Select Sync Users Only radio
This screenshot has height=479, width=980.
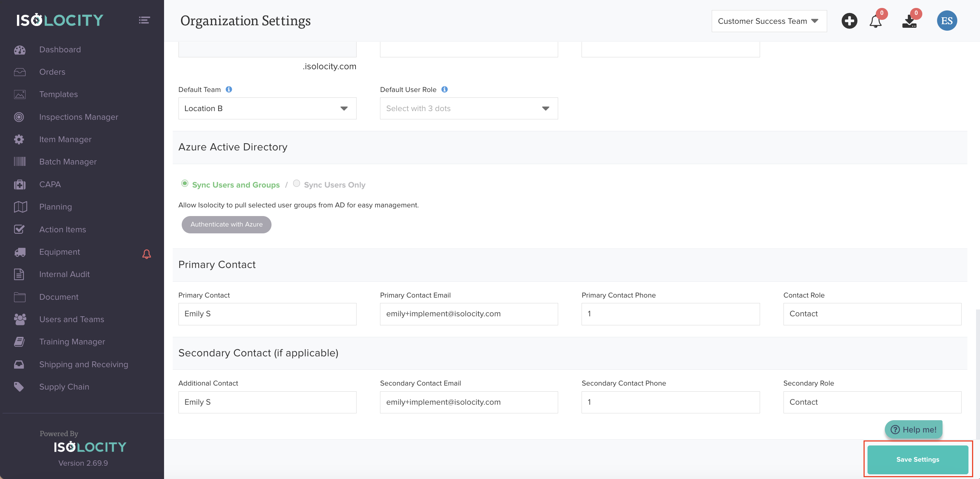(296, 183)
